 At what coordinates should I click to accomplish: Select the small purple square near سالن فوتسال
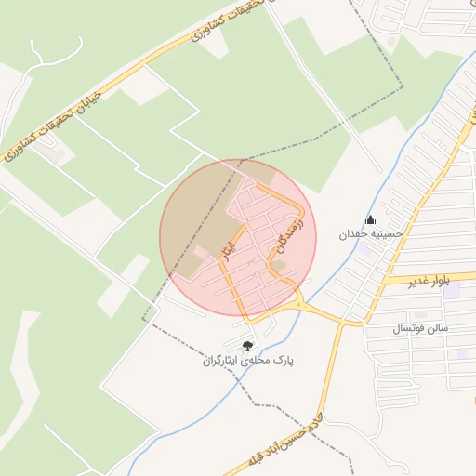click(x=462, y=354)
